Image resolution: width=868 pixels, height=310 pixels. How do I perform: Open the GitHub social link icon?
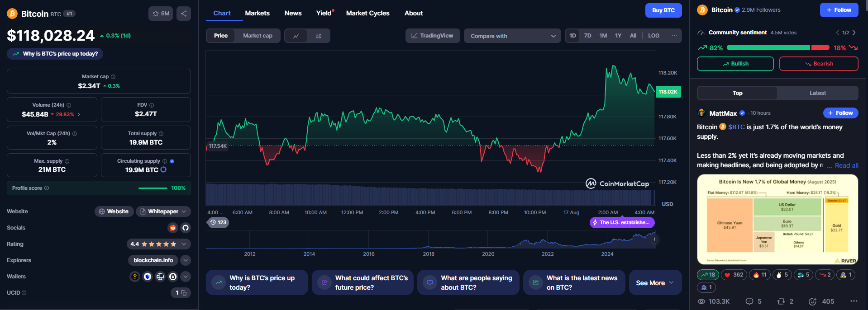coord(186,228)
